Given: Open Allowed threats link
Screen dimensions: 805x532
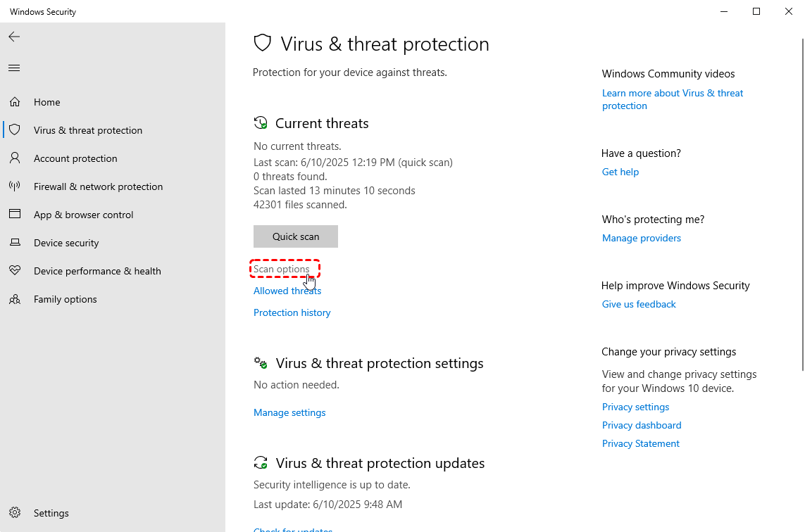Looking at the screenshot, I should [x=287, y=291].
